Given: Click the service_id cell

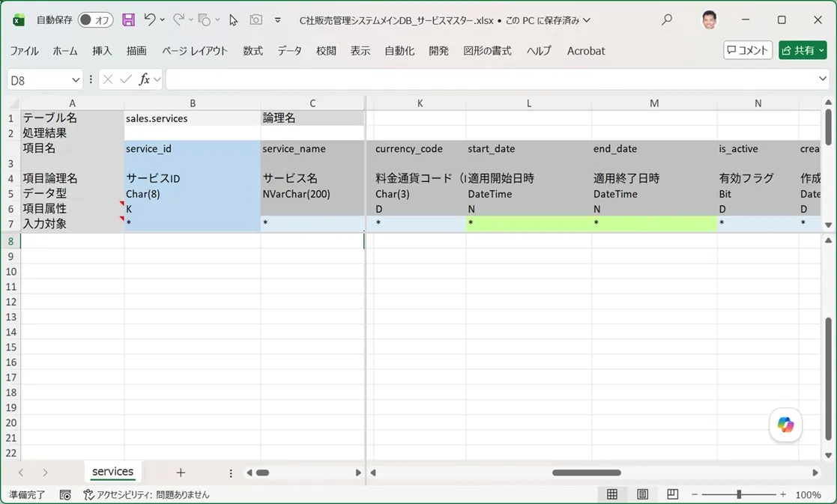Looking at the screenshot, I should (x=193, y=155).
